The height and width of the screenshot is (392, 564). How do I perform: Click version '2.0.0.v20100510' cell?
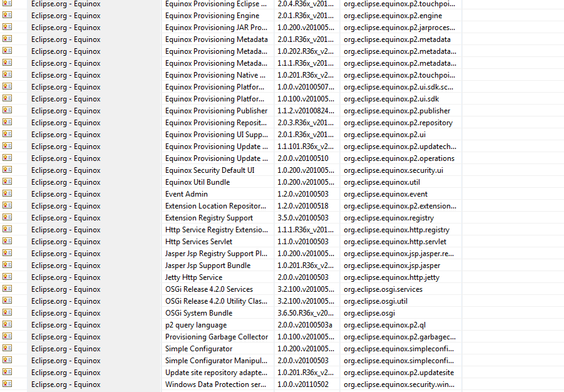[x=303, y=158]
